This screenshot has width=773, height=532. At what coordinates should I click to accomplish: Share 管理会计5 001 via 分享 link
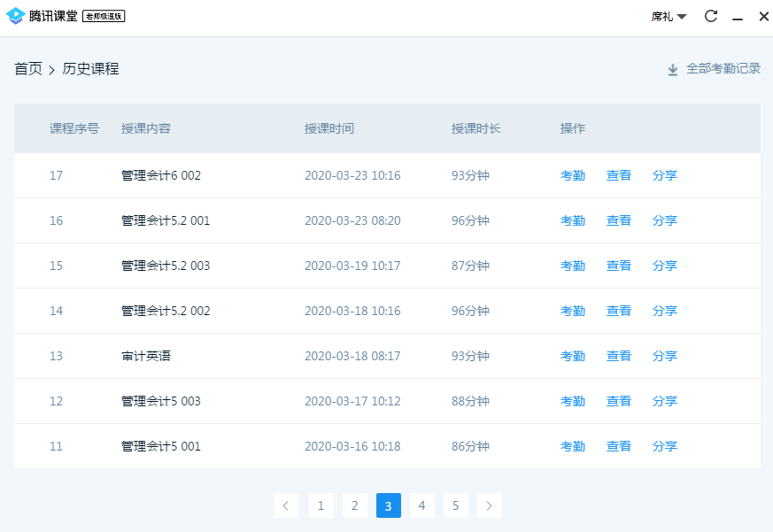665,445
